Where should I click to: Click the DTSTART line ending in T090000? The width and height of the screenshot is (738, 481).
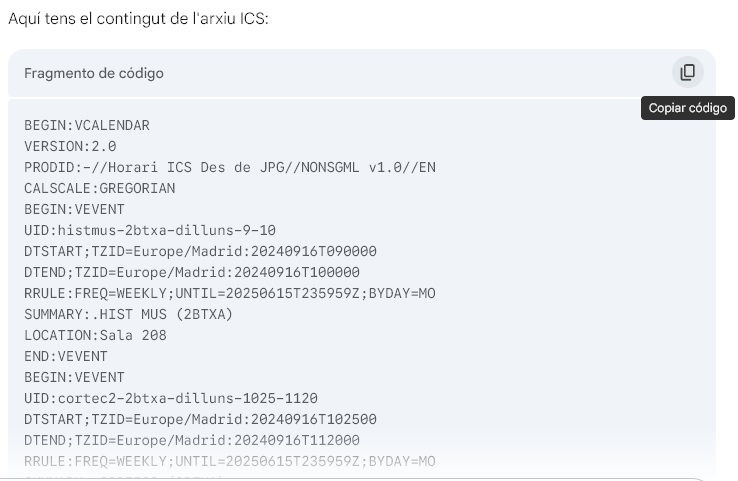(x=200, y=251)
